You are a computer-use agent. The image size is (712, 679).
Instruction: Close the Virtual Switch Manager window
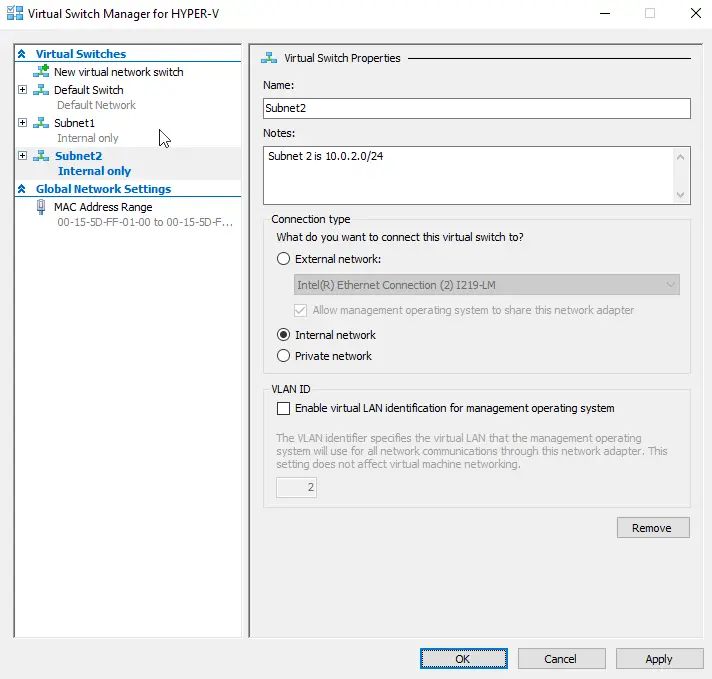coord(696,14)
